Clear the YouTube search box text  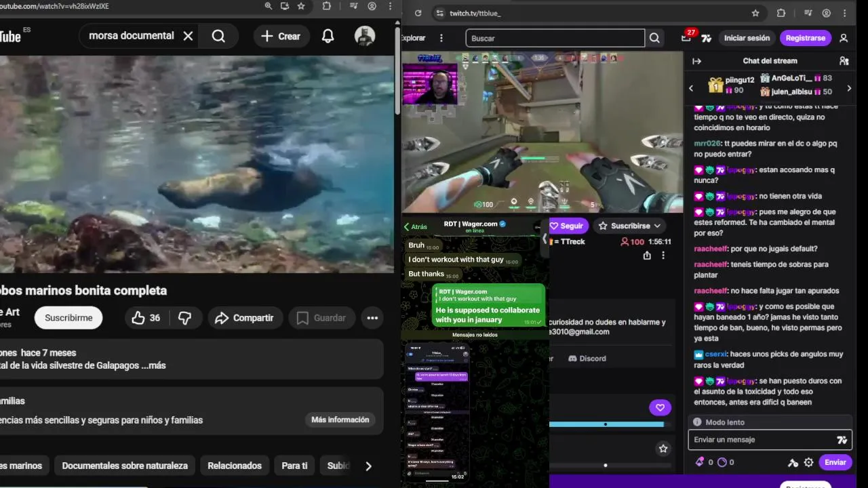[x=189, y=36]
